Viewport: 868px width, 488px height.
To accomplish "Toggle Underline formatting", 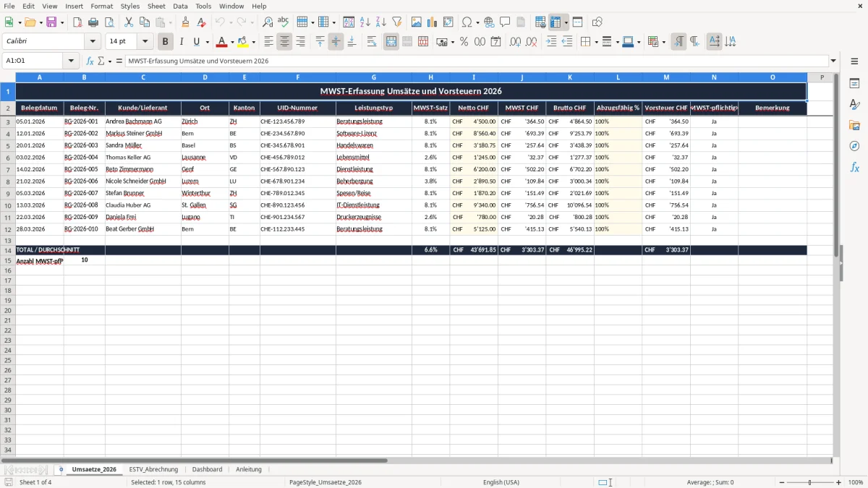I will tap(197, 42).
